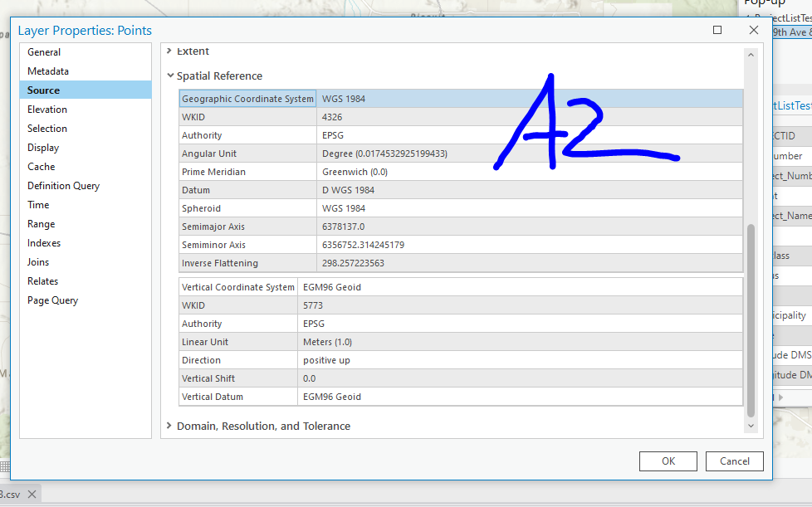
Task: Open the Definition Query page
Action: 86,186
